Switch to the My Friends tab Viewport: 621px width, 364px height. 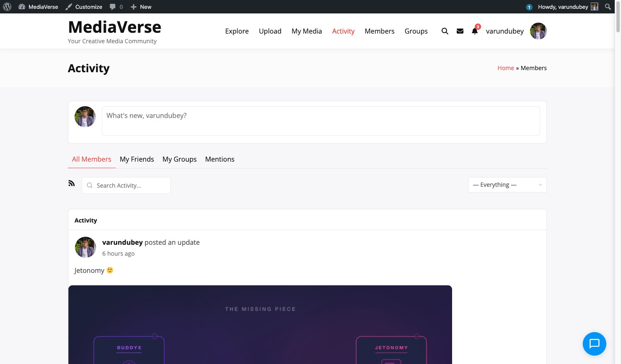137,159
